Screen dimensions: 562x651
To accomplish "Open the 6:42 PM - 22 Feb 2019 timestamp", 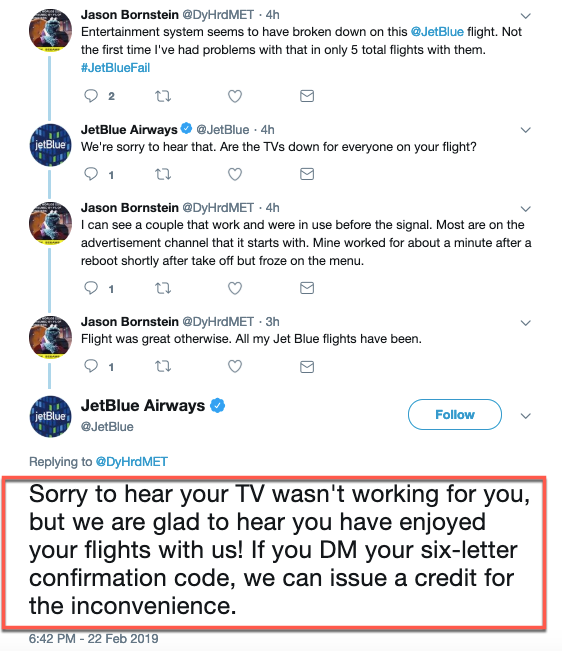I will 93,639.
